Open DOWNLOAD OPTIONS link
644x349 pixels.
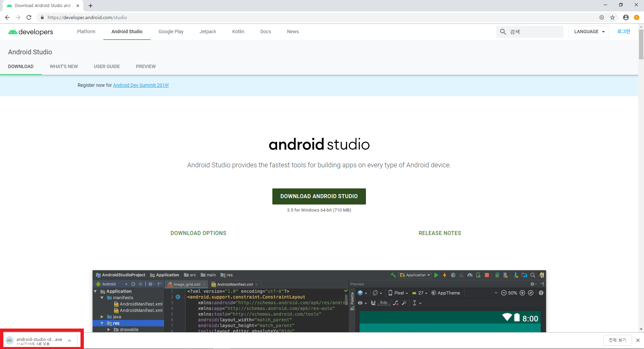(x=198, y=233)
